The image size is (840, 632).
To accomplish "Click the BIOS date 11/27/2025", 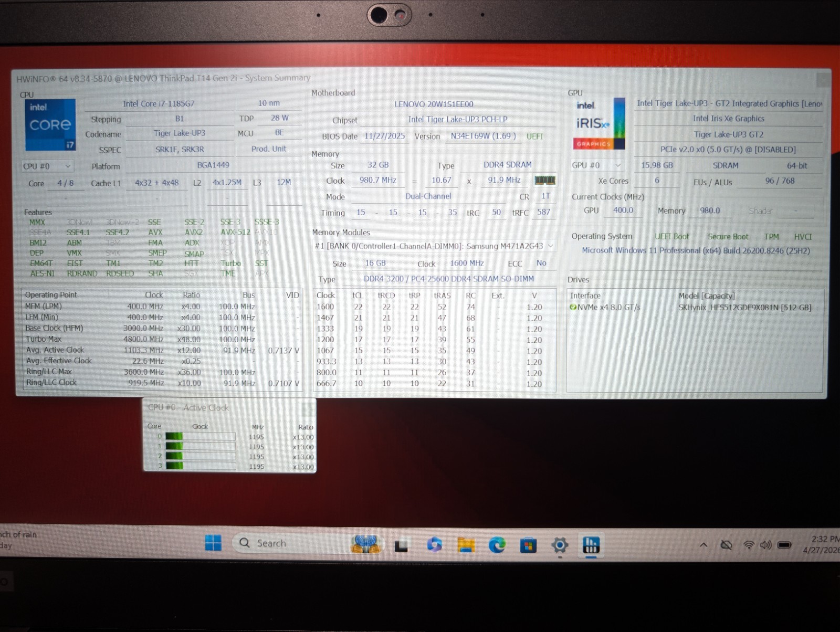I will (385, 136).
